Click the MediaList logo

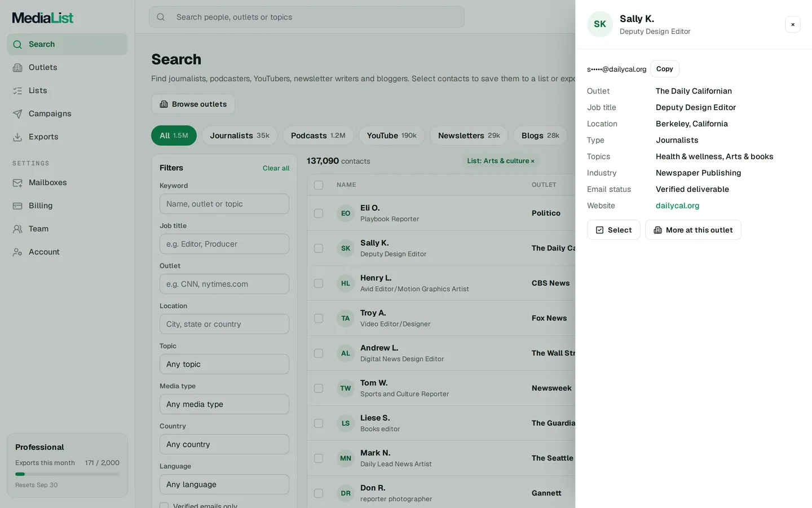[43, 18]
